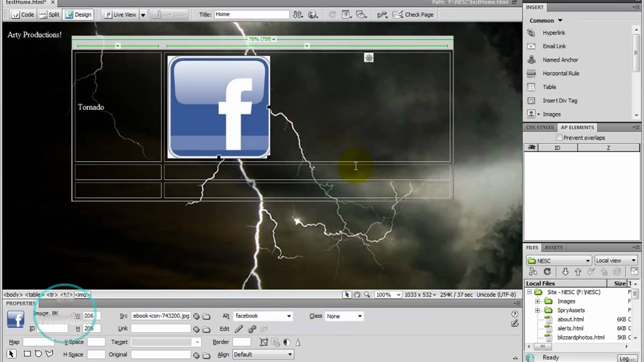
Task: Switch to the AP ELEMENTS tab
Action: pos(577,128)
